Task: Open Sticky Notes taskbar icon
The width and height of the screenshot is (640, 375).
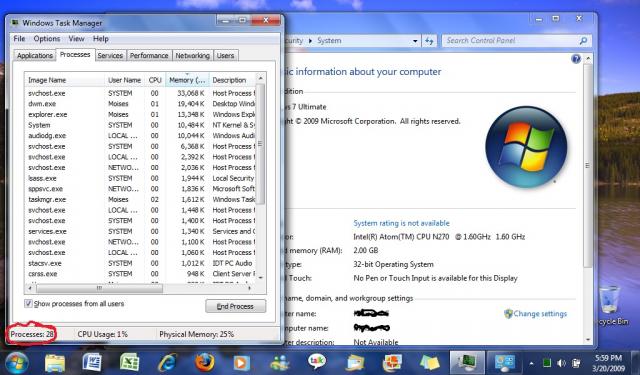Action: tap(430, 363)
